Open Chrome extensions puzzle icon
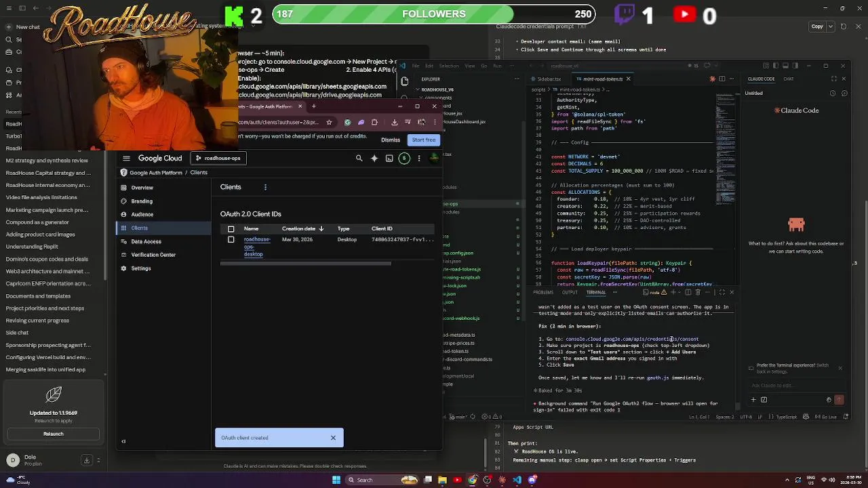The height and width of the screenshot is (488, 868). 374,122
